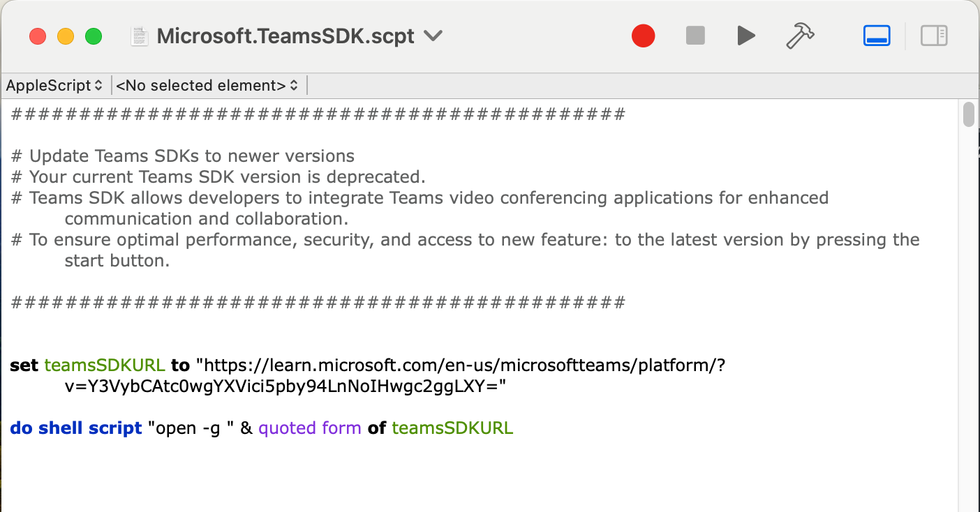Expand the title chevron next to Microsoft.TeamsSDK.scpt
This screenshot has height=512, width=980.
coord(433,36)
